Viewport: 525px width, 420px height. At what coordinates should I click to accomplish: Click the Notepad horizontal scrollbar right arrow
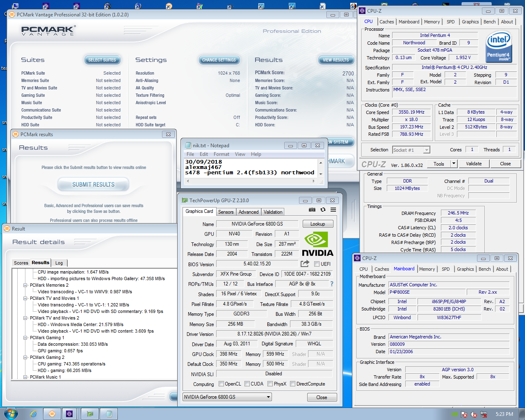(x=314, y=181)
